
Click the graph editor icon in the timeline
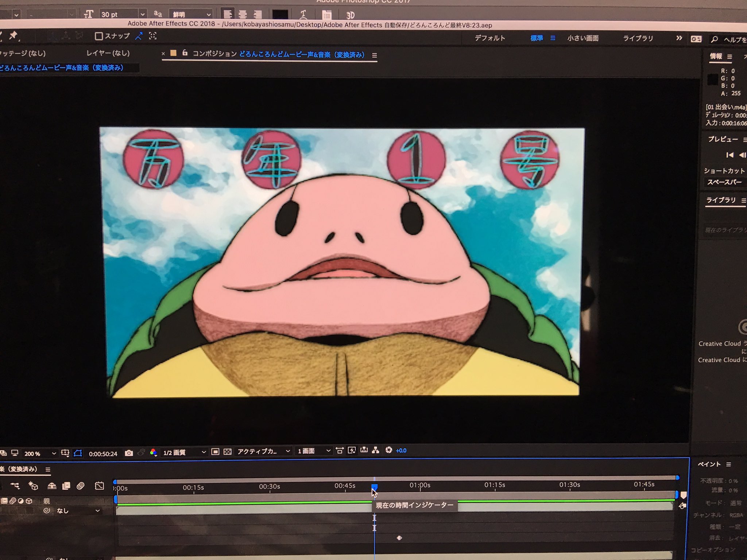pos(99,486)
